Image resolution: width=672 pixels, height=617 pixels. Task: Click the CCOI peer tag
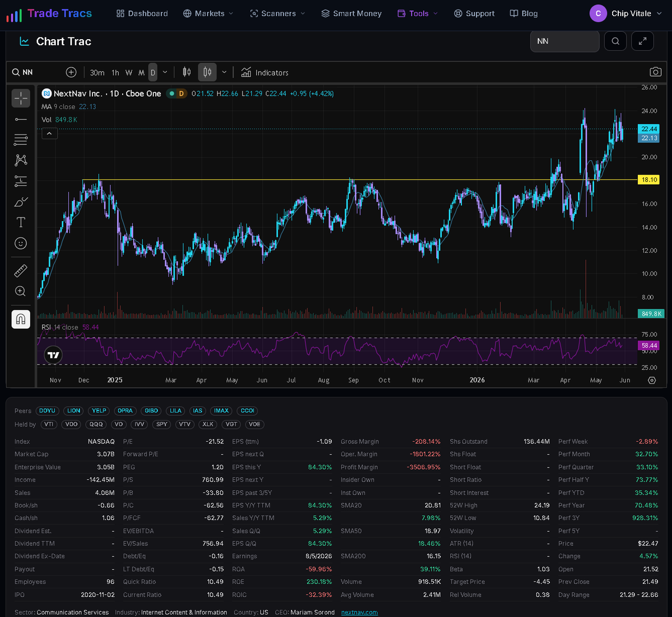click(248, 410)
